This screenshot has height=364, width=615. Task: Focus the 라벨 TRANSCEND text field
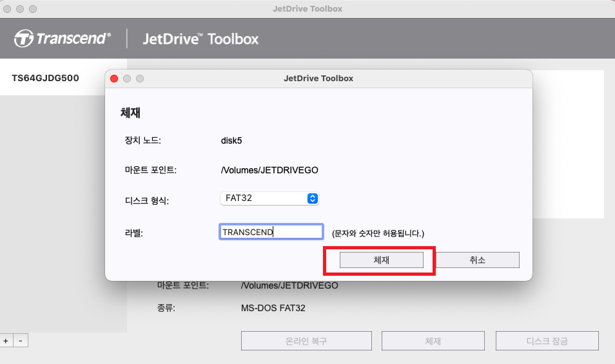pos(271,232)
